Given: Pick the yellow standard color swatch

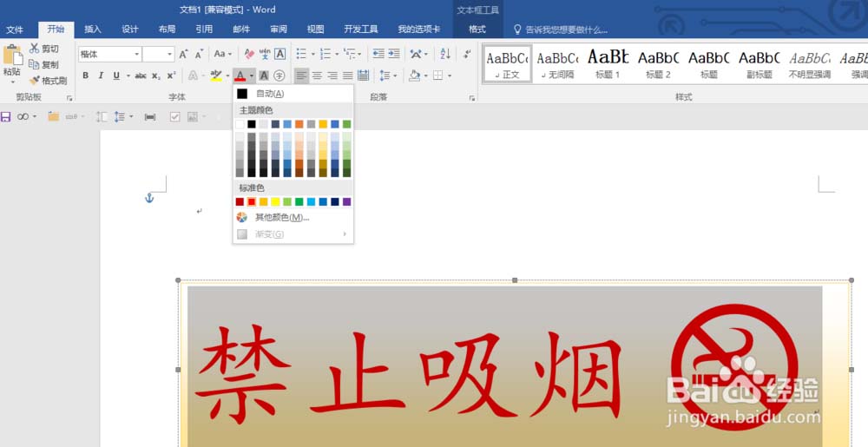Looking at the screenshot, I should pyautogui.click(x=275, y=202).
